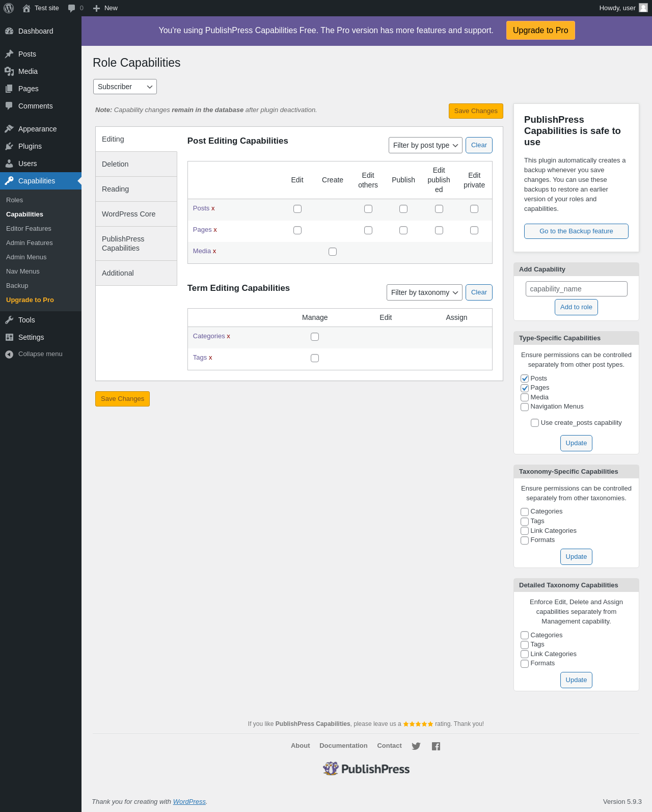652x812 pixels.
Task: Open Filter by taxonomy dropdown
Action: click(424, 292)
